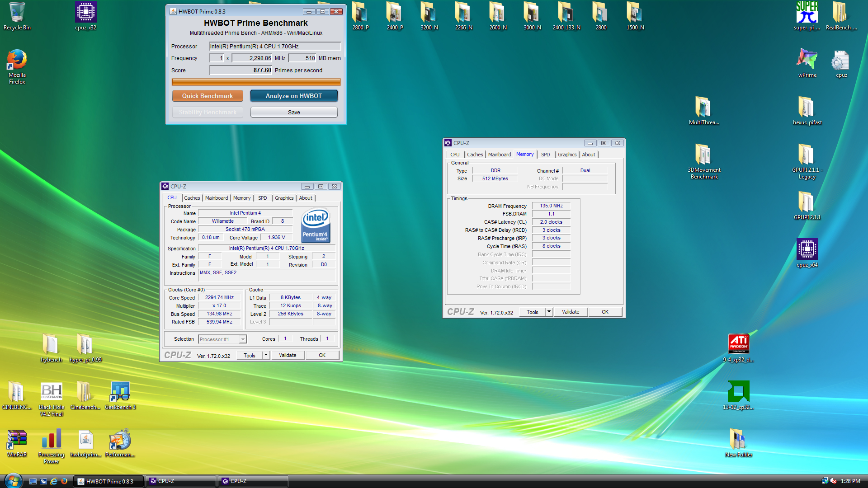Open the 2800_P folder icon

(x=360, y=16)
